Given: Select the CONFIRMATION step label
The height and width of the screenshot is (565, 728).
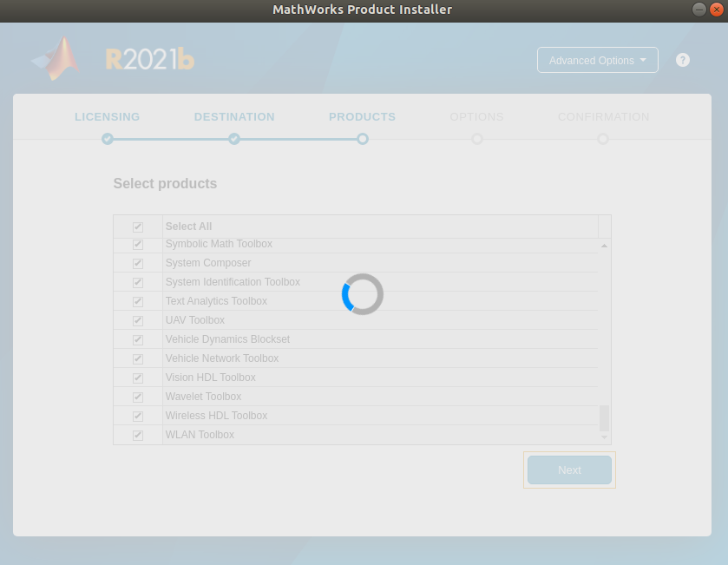Looking at the screenshot, I should [603, 116].
